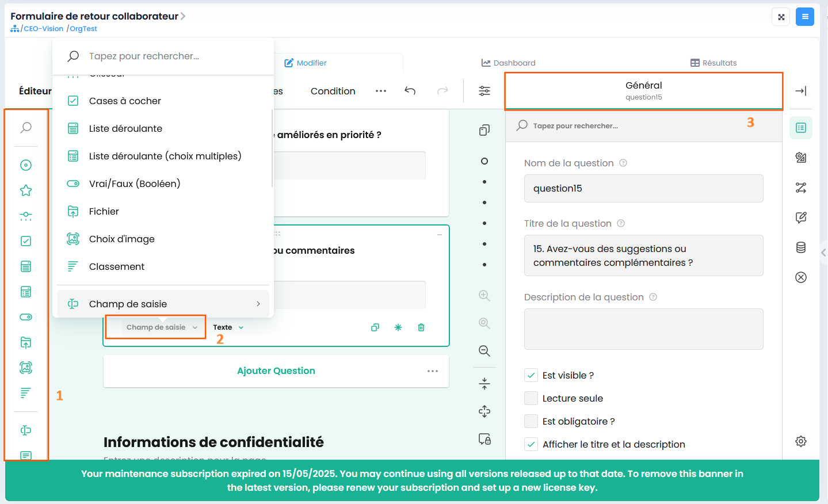This screenshot has height=504, width=828.
Task: Add a checkboxes question from left toolbox icon
Action: (26, 241)
